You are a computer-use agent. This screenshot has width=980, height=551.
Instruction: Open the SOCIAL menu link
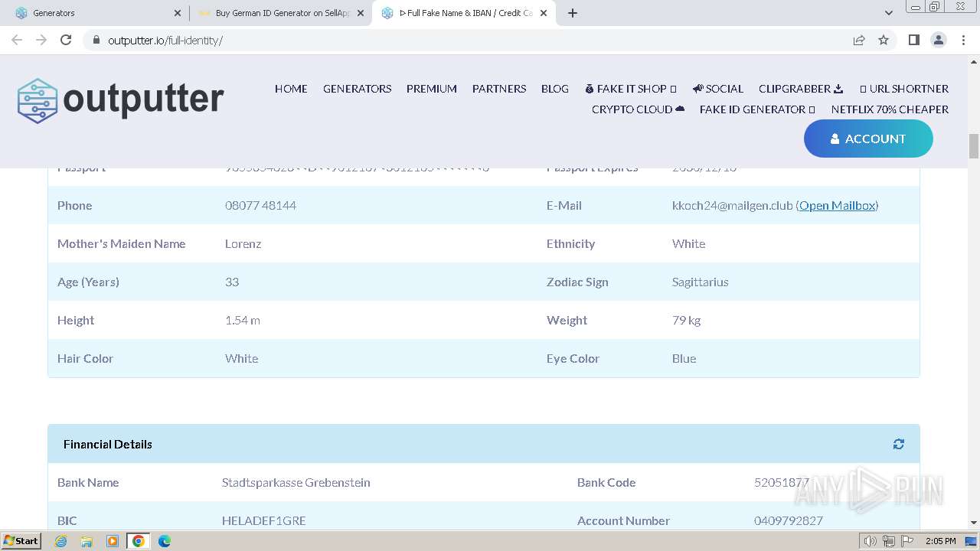[x=717, y=89]
